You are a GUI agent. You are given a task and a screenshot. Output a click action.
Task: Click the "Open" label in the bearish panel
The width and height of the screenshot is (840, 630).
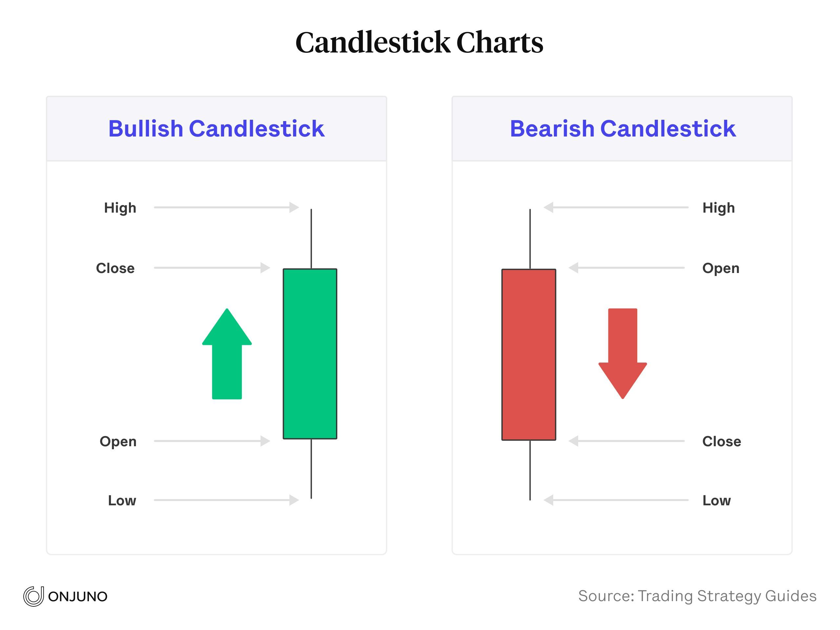pos(721,268)
